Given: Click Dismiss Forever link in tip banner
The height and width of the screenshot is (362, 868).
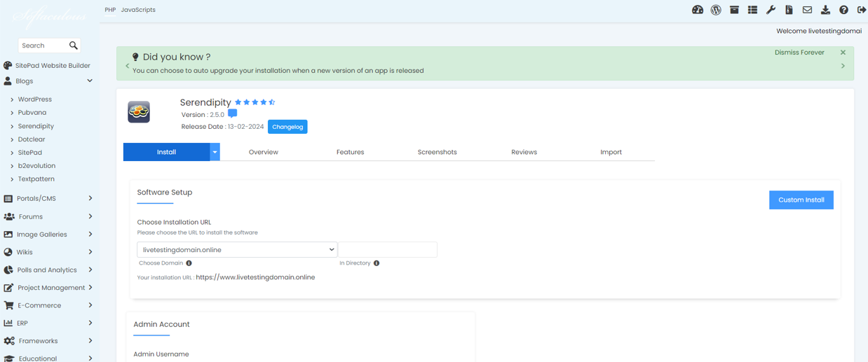Looking at the screenshot, I should tap(799, 53).
